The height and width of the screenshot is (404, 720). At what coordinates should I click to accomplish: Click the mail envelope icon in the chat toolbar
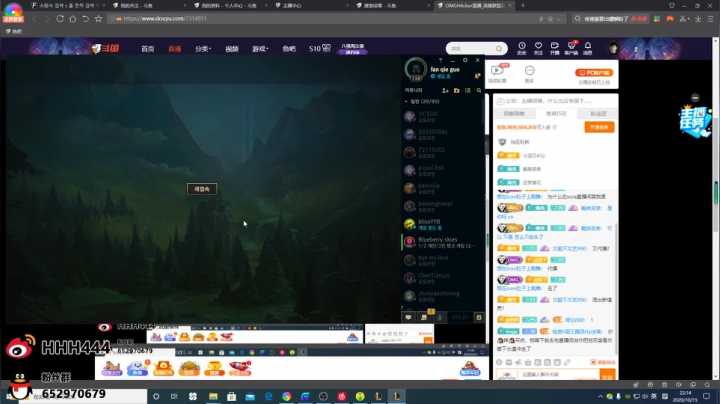point(509,362)
